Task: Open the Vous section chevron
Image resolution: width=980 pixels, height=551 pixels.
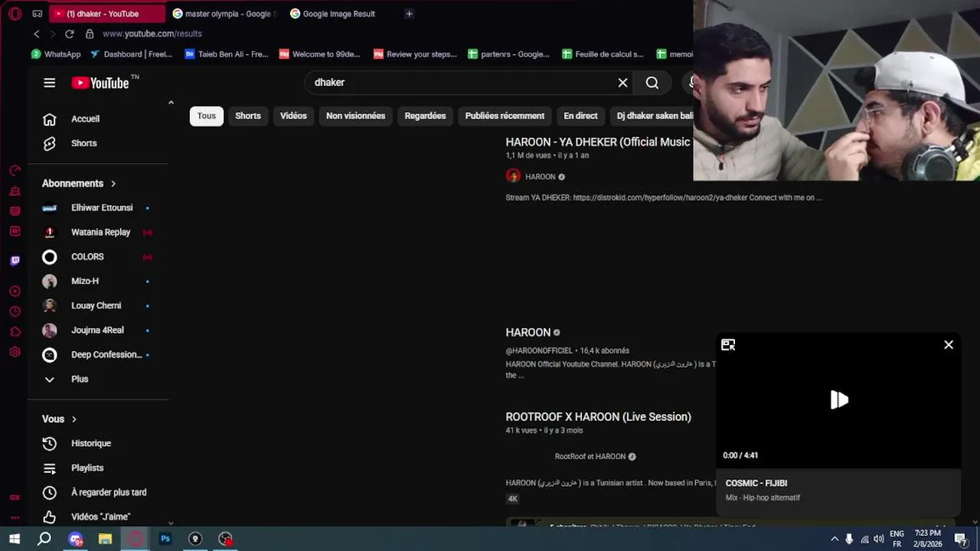Action: point(74,419)
